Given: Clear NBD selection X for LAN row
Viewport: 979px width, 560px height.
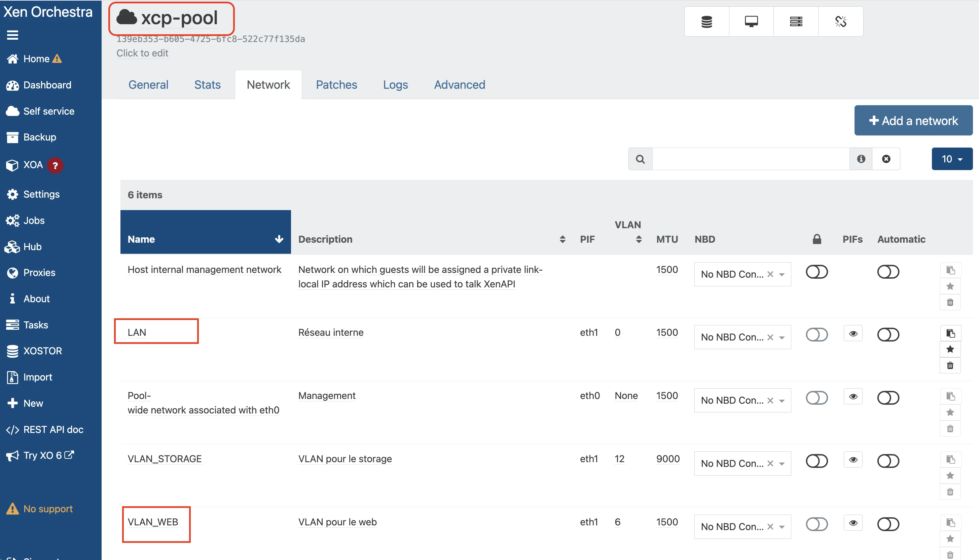Looking at the screenshot, I should (770, 337).
